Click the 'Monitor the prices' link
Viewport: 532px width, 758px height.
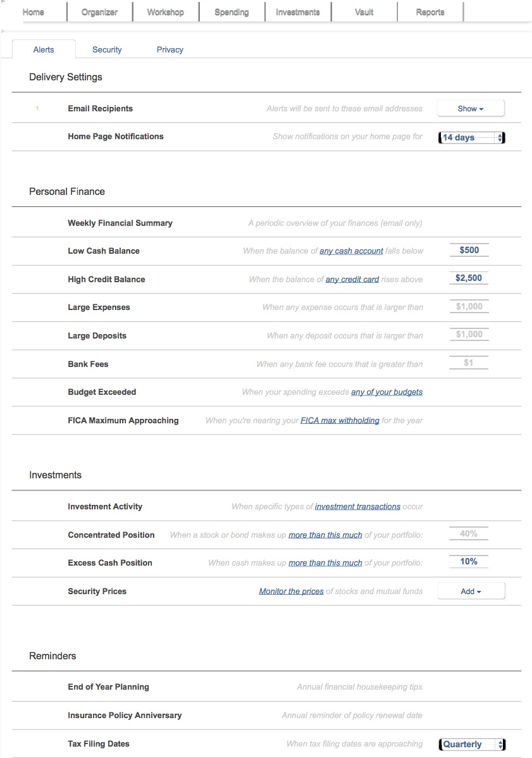click(x=291, y=592)
